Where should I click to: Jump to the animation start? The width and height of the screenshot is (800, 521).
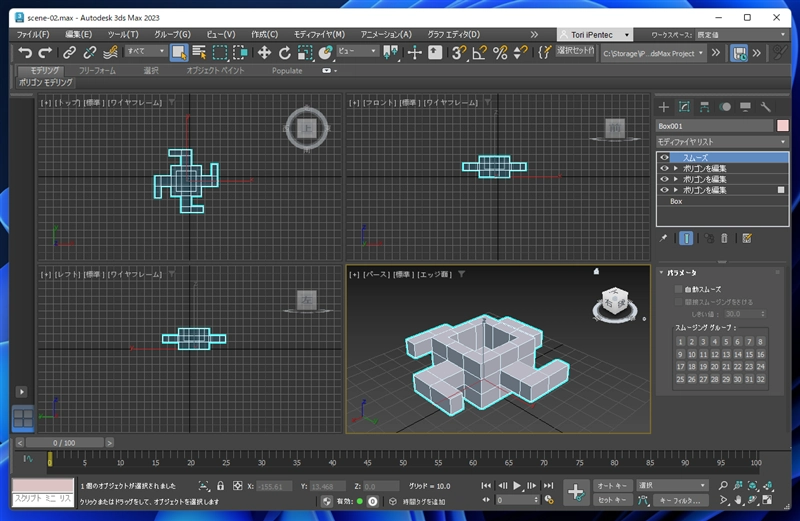(486, 486)
